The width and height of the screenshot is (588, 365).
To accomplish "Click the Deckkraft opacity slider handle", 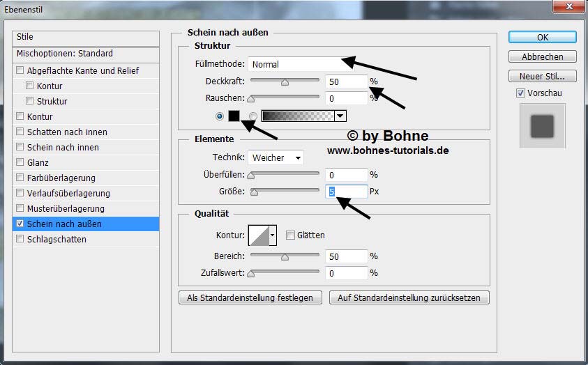I will click(x=285, y=82).
